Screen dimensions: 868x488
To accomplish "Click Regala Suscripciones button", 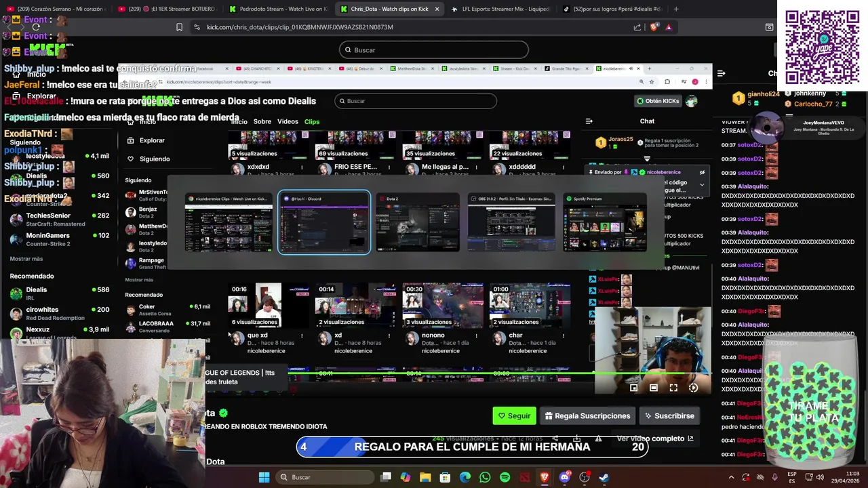I will [587, 415].
